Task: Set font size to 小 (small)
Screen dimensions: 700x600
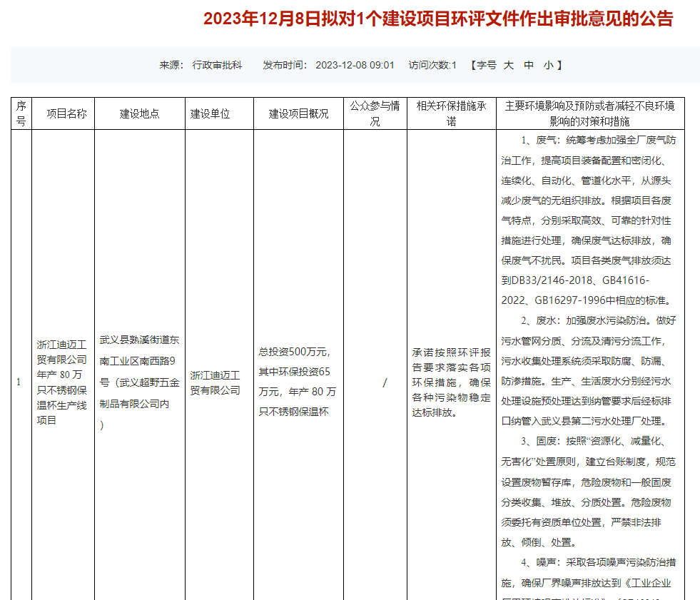Action: [x=548, y=65]
